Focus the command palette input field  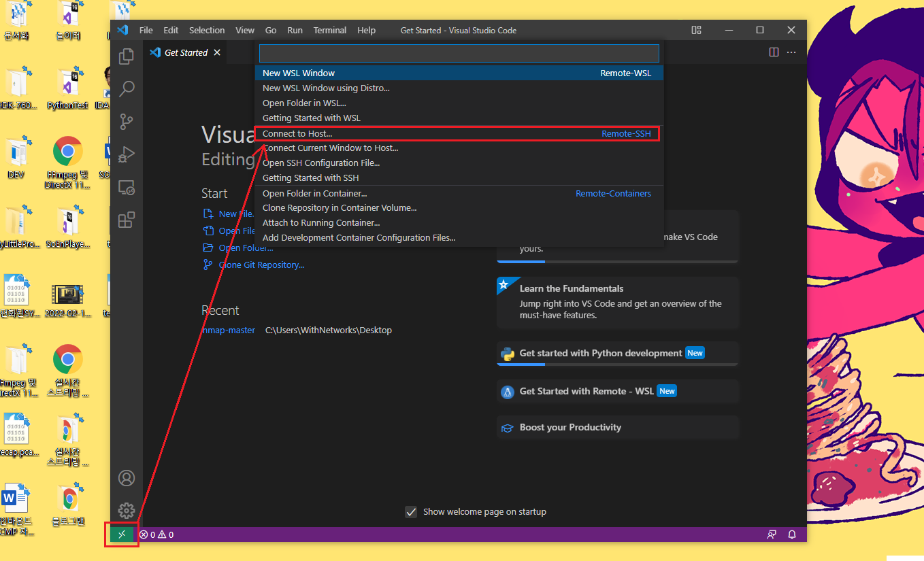pos(459,53)
